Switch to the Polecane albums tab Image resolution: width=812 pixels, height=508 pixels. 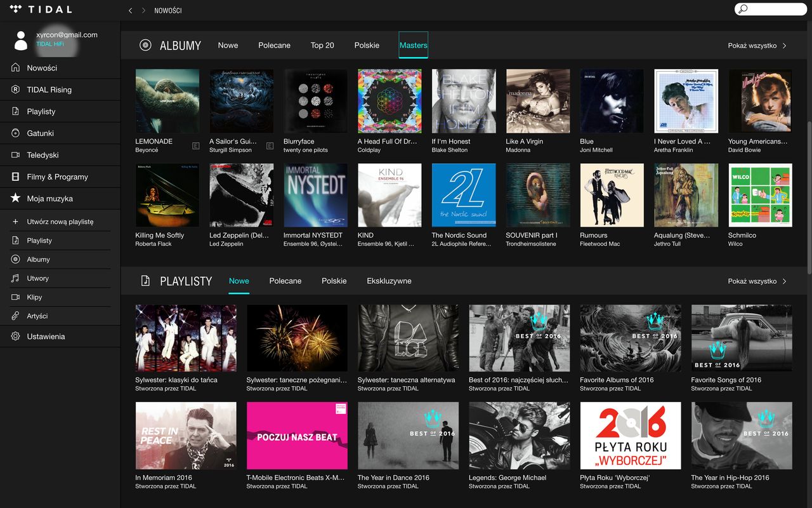tap(274, 45)
